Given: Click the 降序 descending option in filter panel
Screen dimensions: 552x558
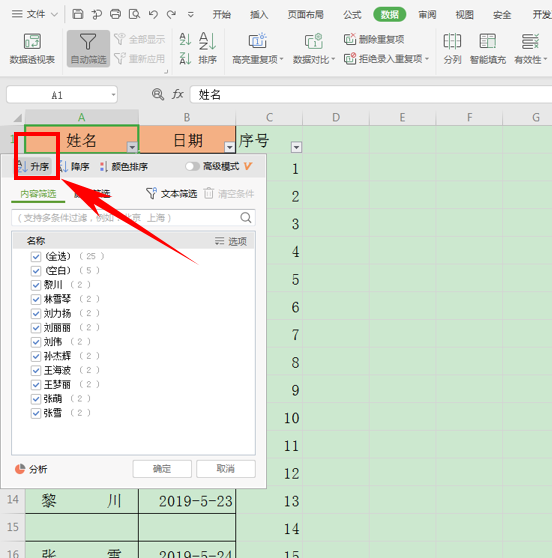Looking at the screenshot, I should point(75,166).
